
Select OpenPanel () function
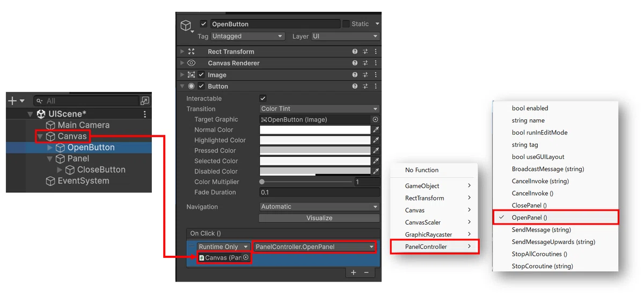pos(555,218)
